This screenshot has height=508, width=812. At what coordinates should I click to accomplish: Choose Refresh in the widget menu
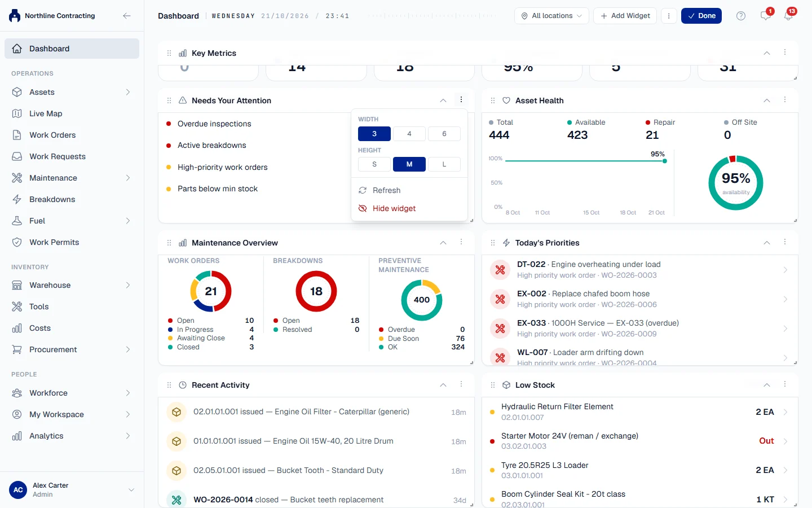coord(409,190)
